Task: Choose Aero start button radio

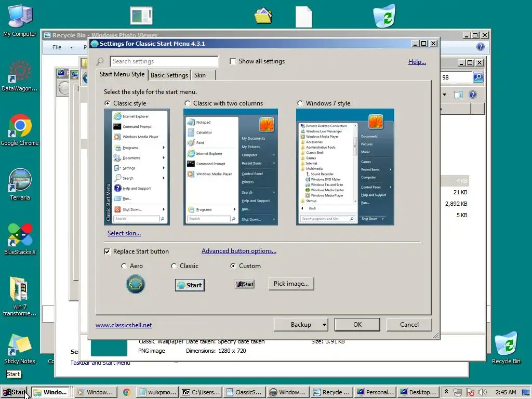Action: pos(124,266)
